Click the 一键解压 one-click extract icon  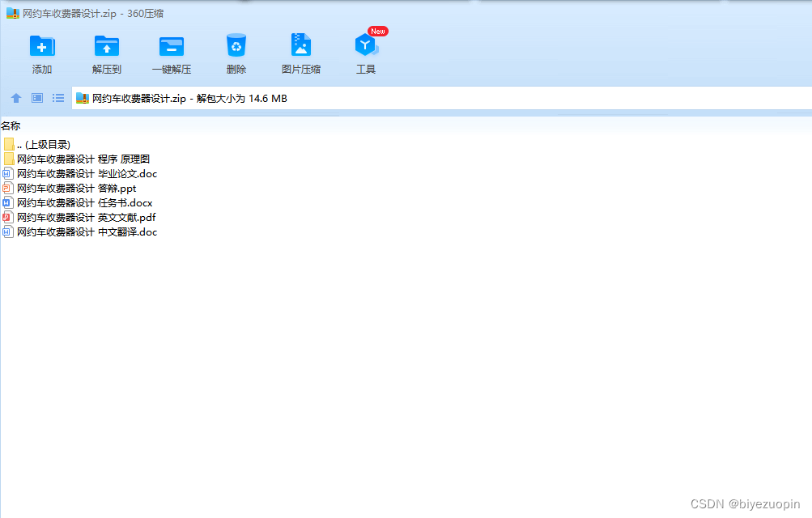click(x=172, y=46)
